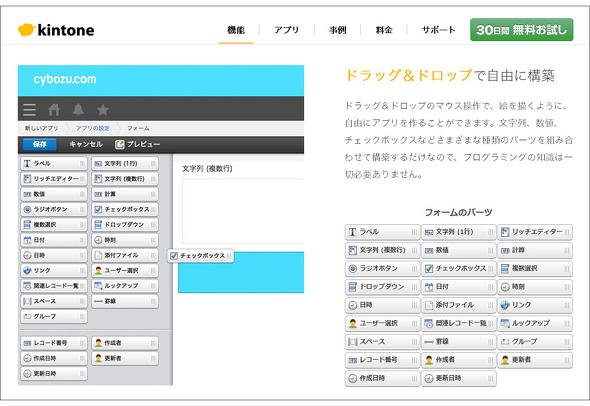590x406 pixels.
Task: Select 日付 in the editor's left palette
Action: tap(54, 240)
